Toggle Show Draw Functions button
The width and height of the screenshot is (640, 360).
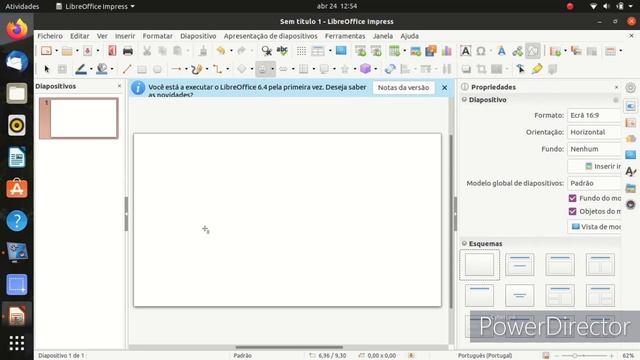coord(533,51)
